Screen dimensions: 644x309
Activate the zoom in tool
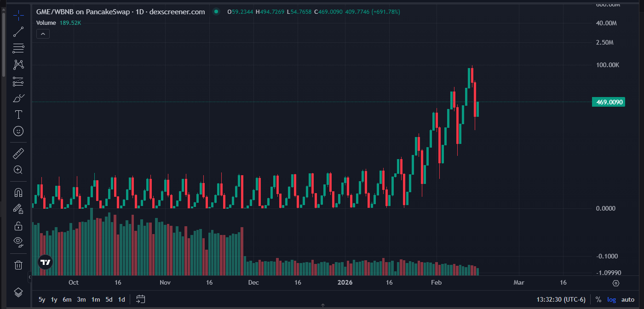click(18, 170)
